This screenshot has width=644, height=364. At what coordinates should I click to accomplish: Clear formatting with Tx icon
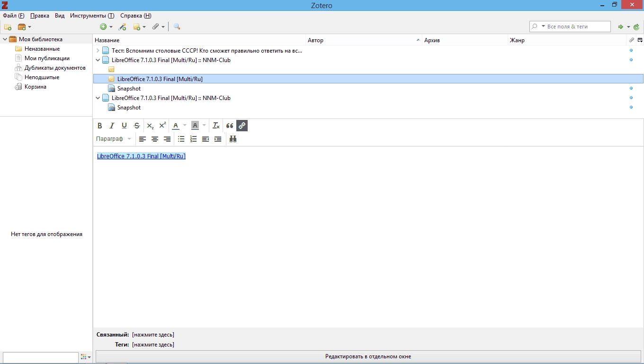[x=216, y=126]
